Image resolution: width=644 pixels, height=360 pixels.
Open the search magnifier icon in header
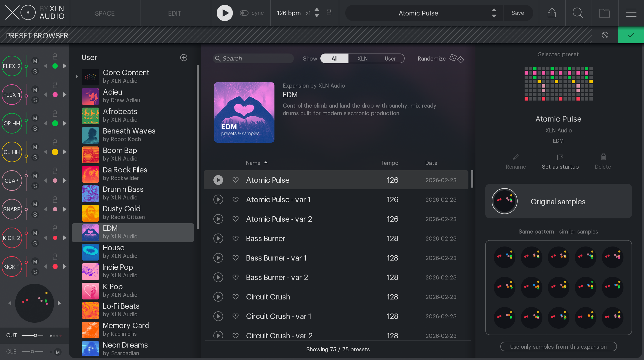coord(578,13)
